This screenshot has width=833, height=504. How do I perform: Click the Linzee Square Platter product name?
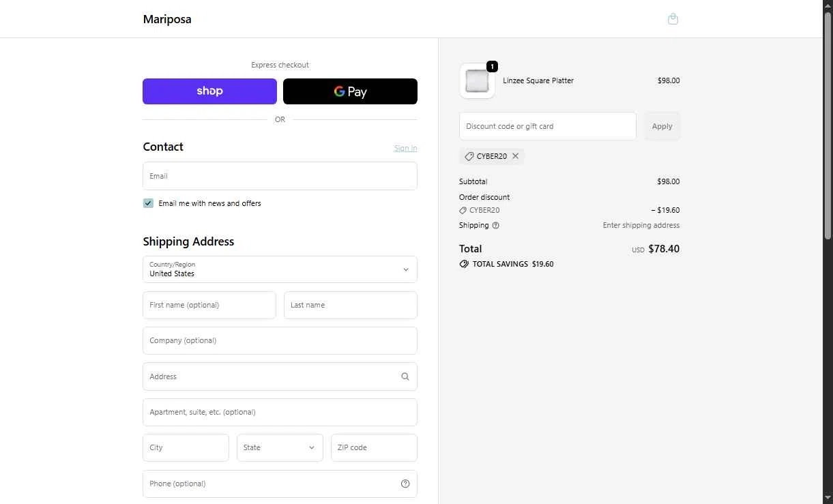pos(538,80)
